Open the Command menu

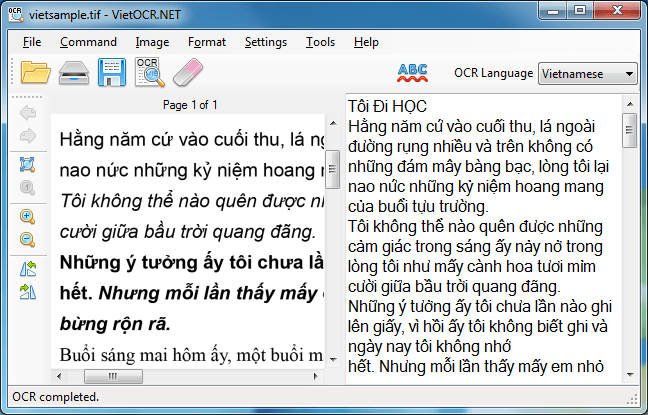(88, 42)
